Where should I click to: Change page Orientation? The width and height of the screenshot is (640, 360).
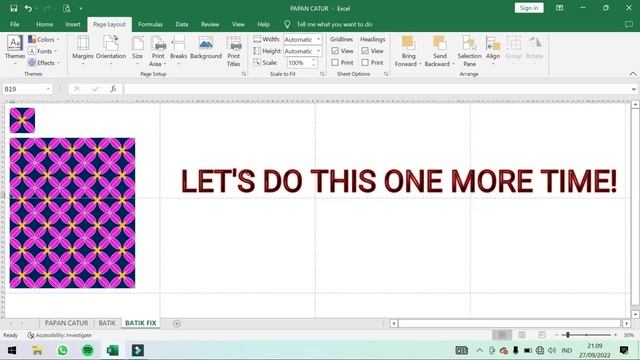(111, 51)
